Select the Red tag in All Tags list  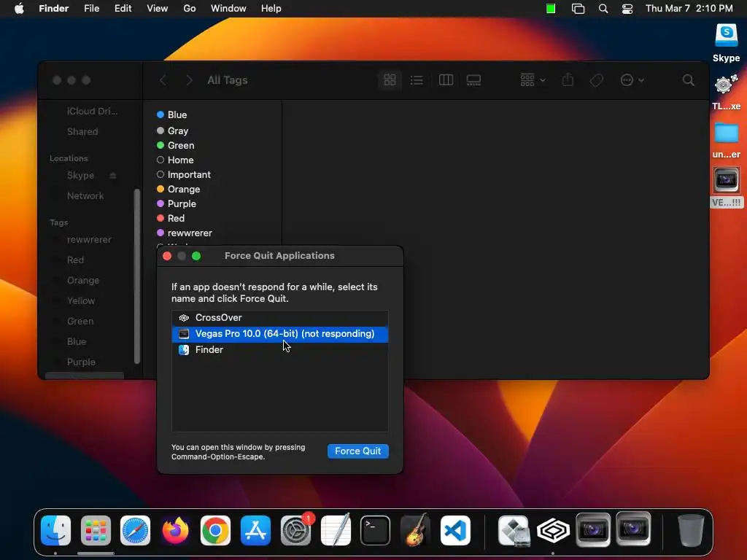(x=171, y=218)
